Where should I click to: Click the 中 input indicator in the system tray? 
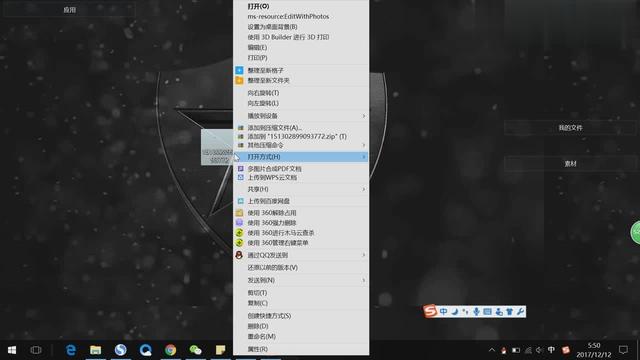pos(551,350)
